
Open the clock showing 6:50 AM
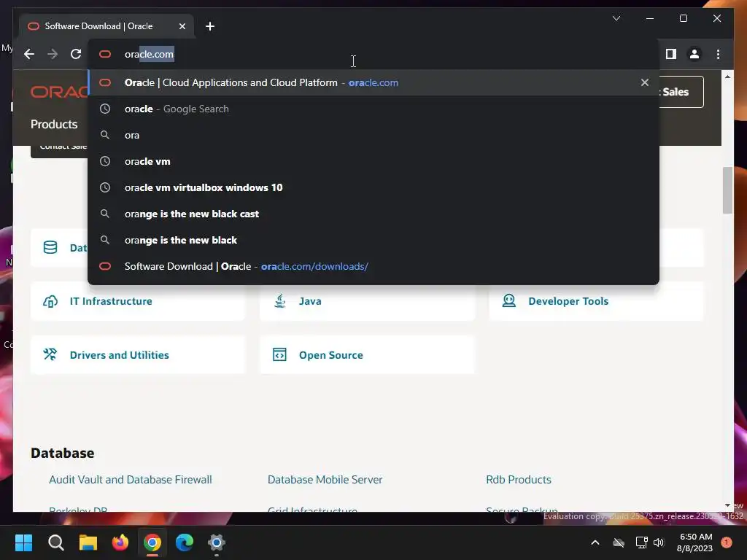[x=694, y=542]
